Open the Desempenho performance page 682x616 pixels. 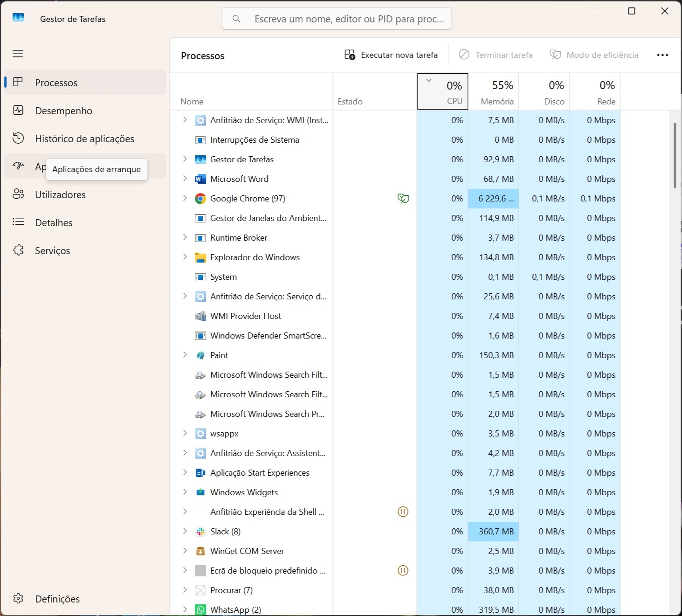click(63, 111)
